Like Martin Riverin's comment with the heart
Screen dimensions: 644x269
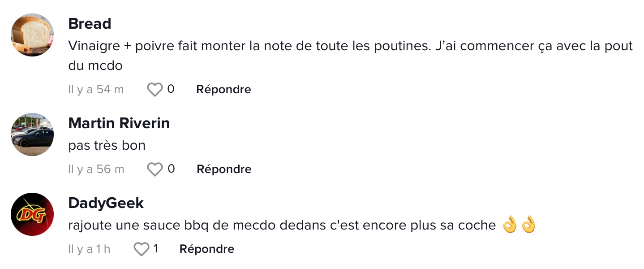(x=155, y=169)
